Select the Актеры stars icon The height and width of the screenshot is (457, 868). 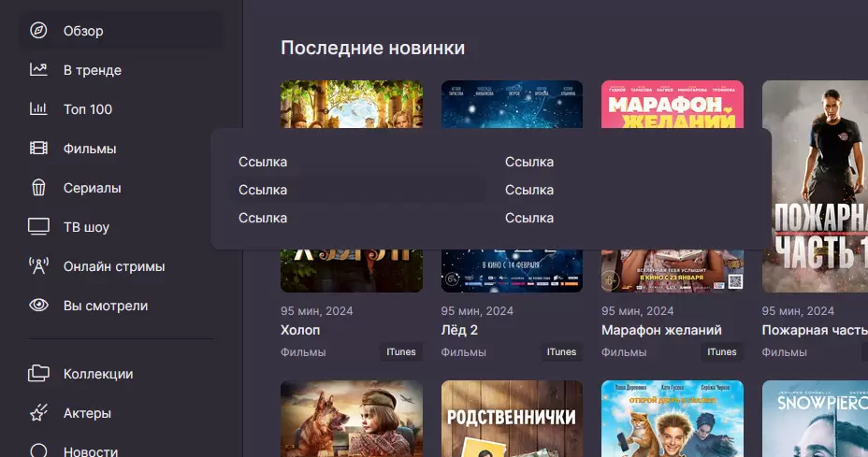pos(38,413)
